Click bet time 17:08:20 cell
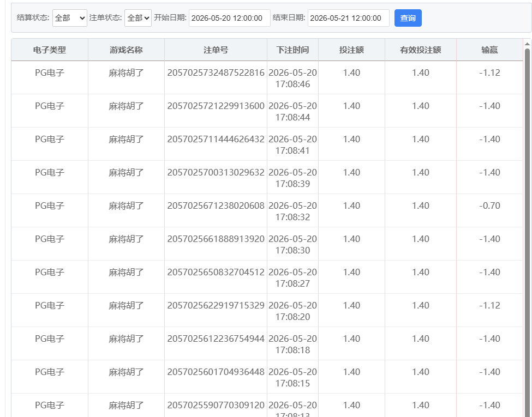Viewport: 532px width, 417px height. pyautogui.click(x=292, y=311)
